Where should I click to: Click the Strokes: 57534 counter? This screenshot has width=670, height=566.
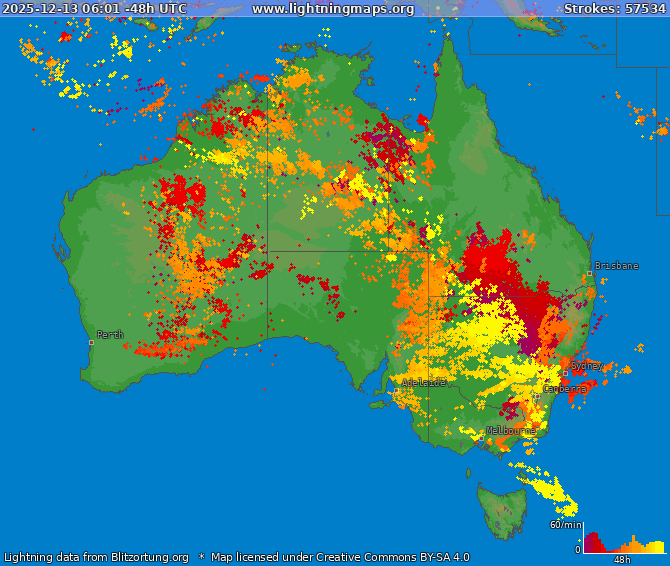(614, 8)
